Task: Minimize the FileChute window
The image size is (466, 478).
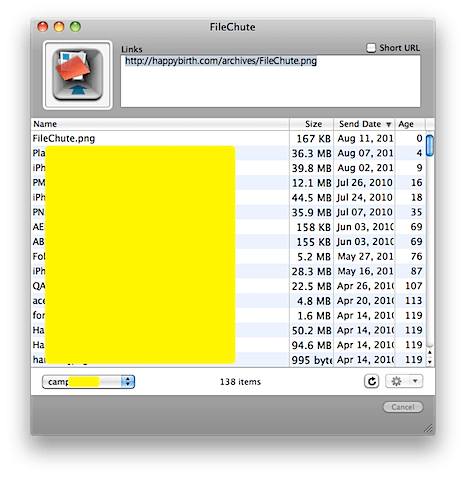Action: (x=59, y=27)
